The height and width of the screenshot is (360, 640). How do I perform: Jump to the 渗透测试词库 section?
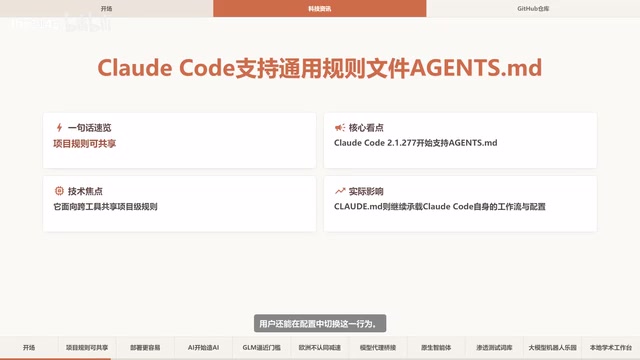tap(494, 348)
